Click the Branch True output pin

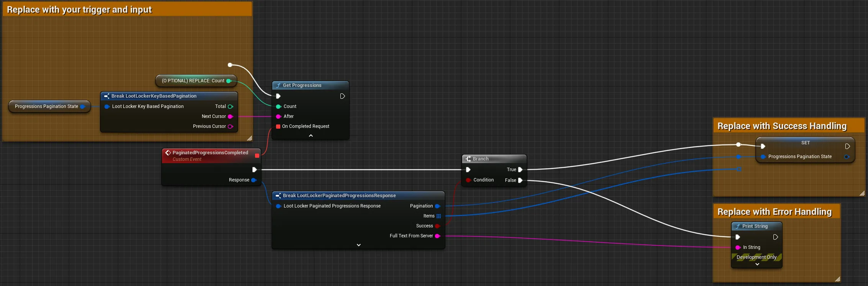(520, 170)
